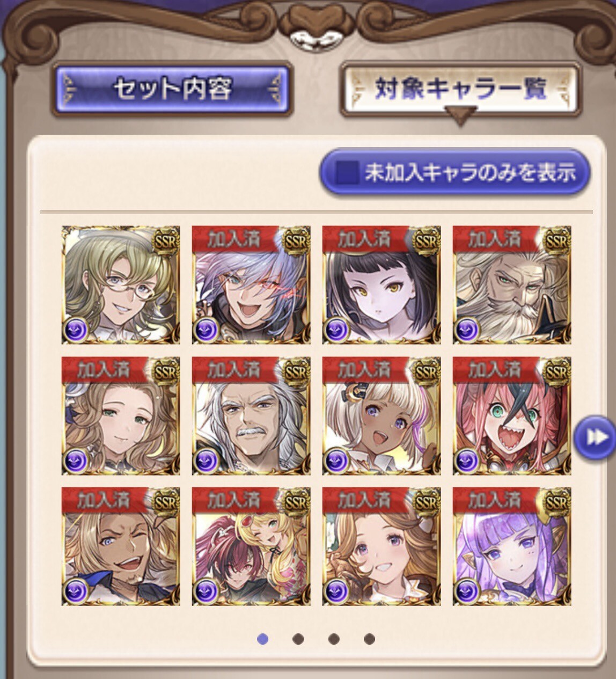
Task: Jump to the third page dot
Action: click(x=334, y=639)
